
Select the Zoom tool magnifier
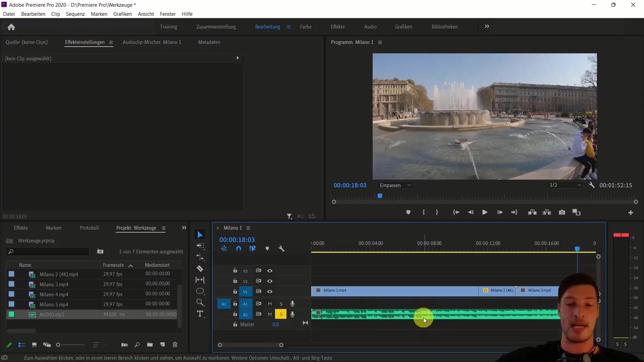(x=200, y=302)
